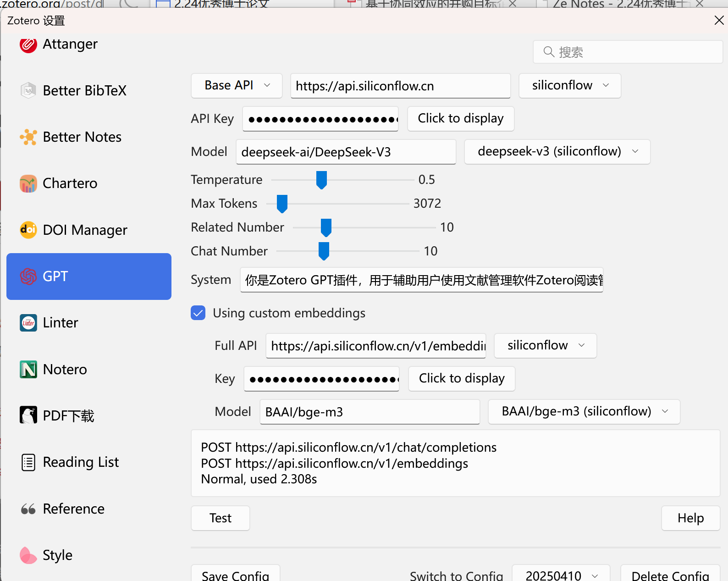The image size is (728, 581).
Task: Click the BAAI/bge-m3 model field
Action: point(370,412)
